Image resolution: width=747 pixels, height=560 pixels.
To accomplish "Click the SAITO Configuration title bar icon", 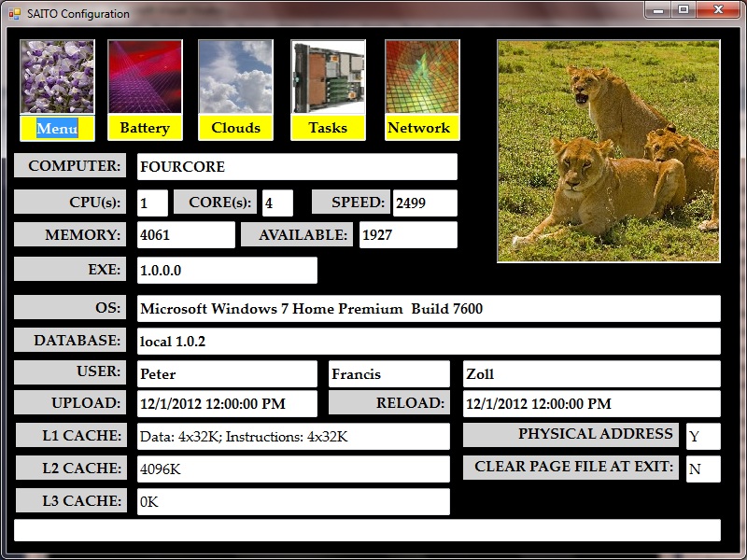I will [x=14, y=14].
